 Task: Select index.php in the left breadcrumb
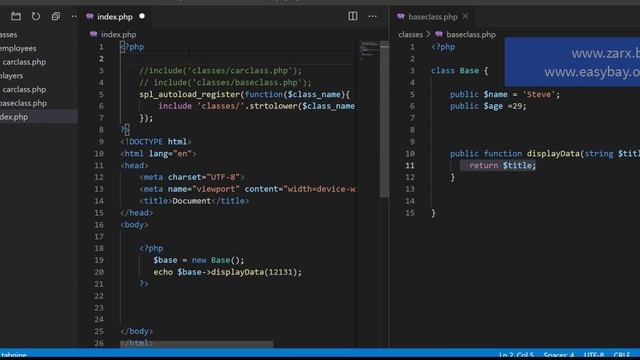[118, 35]
